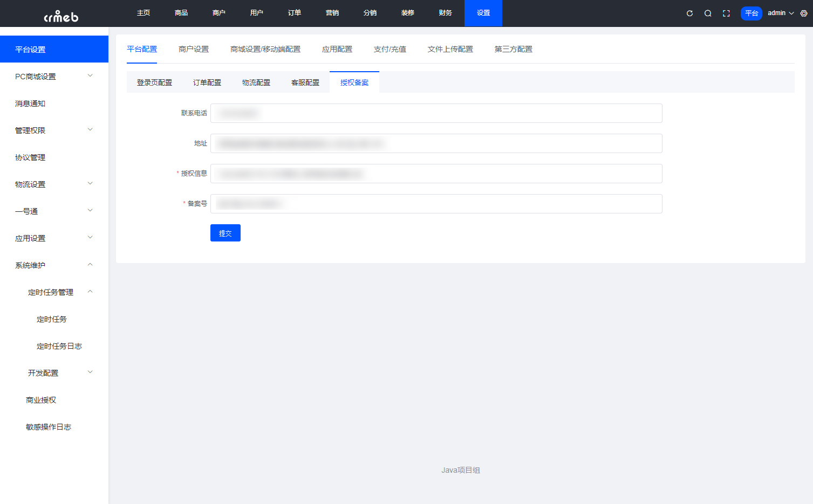Click the 备案号 input field

(x=436, y=203)
